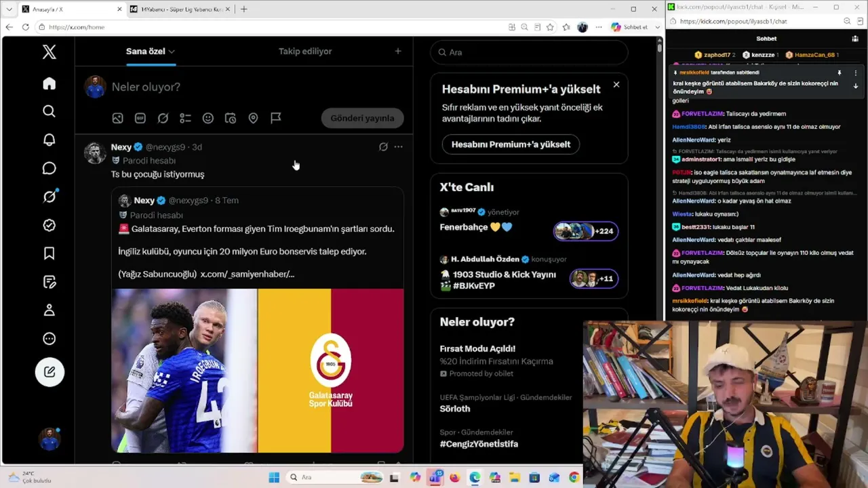Switch to Takip ediliyor tab
The height and width of the screenshot is (488, 868).
pyautogui.click(x=305, y=52)
